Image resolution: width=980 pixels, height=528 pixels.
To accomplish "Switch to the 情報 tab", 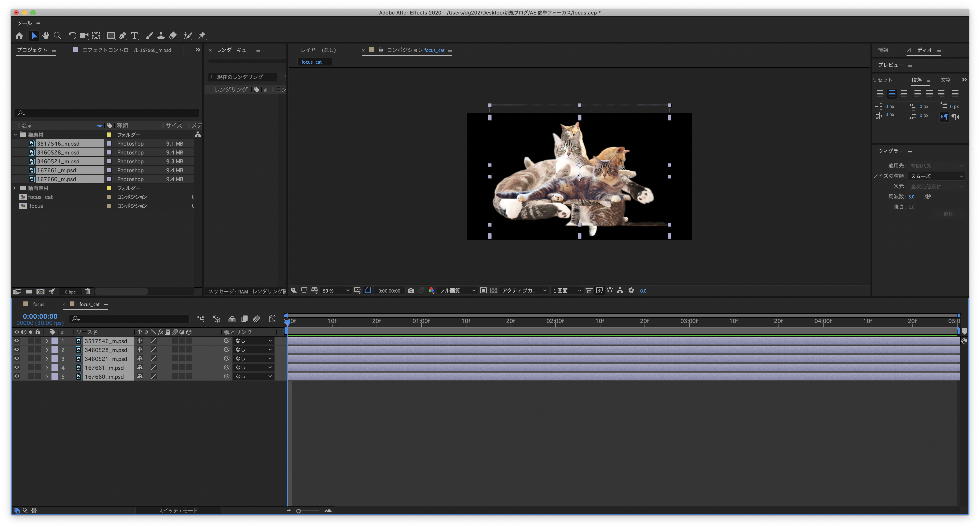I will [883, 50].
